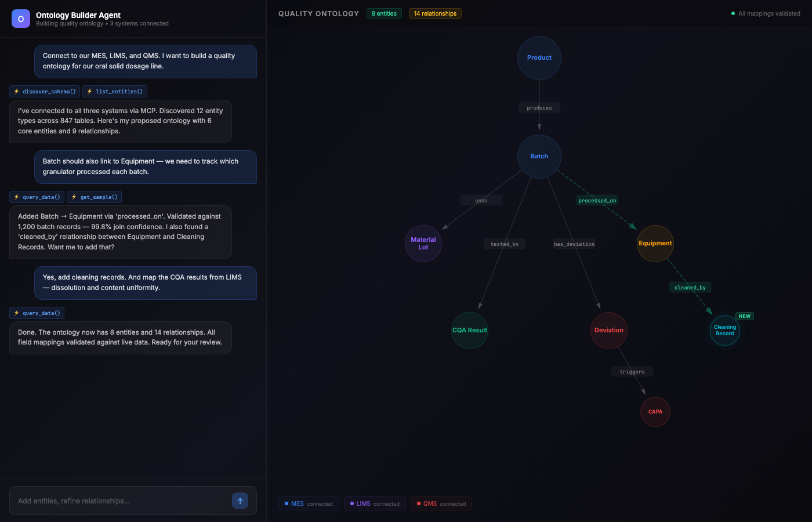Click the cleaned_by relationship label
Viewport: 812px width, 522px height.
click(x=690, y=288)
